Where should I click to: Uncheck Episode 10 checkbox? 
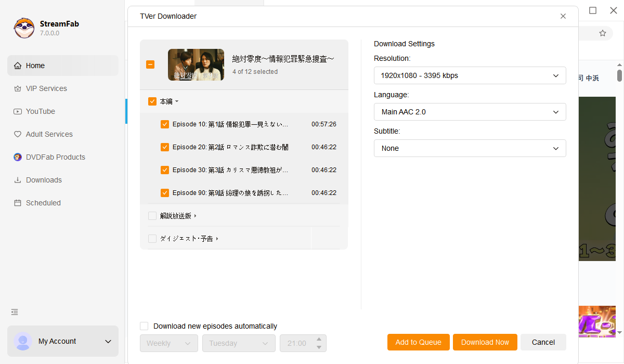pyautogui.click(x=165, y=124)
